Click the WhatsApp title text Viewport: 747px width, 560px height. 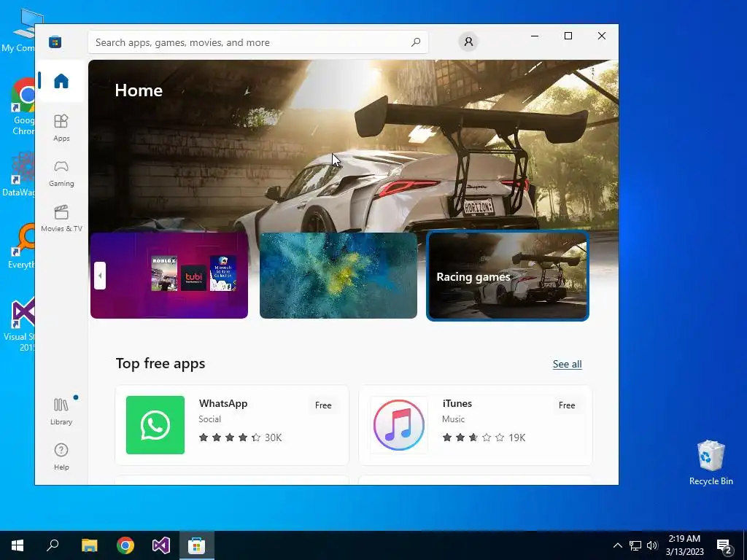tap(223, 403)
